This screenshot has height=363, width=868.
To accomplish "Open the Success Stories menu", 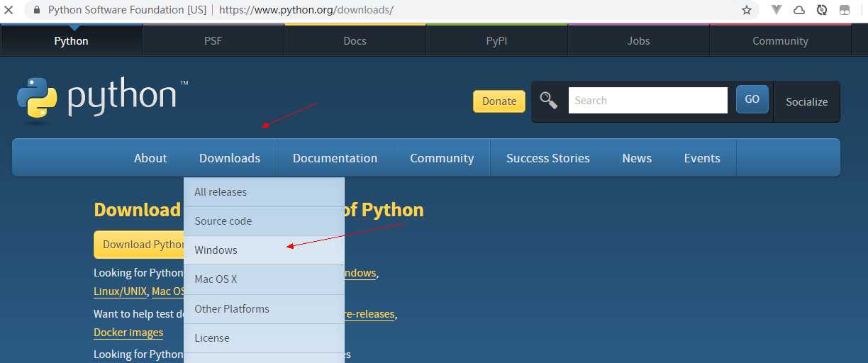I will coord(548,158).
